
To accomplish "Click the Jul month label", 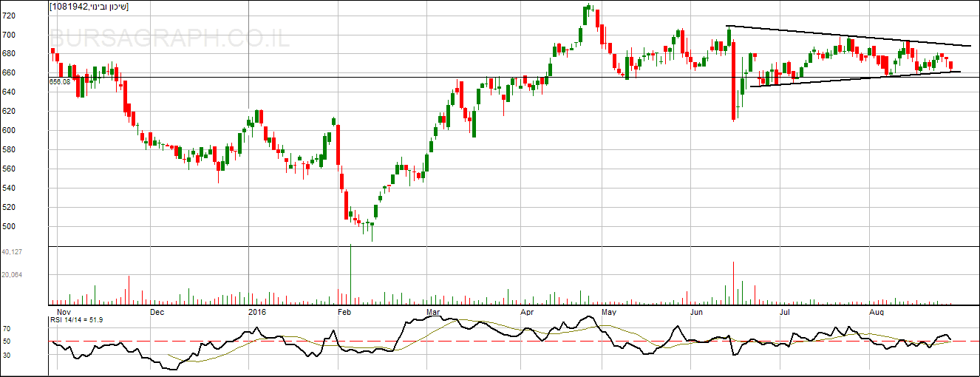I will coord(785,312).
